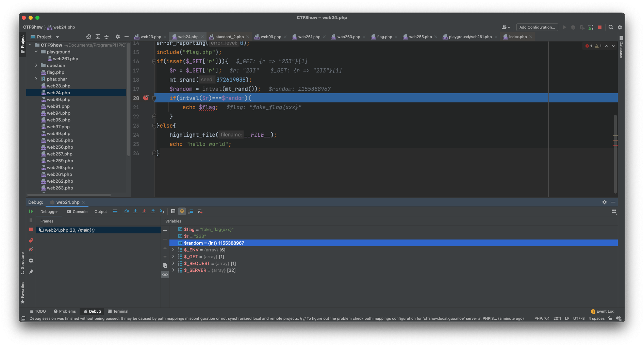Screen dimensions: 644x347
Task: Open the web263.php editor tab
Action: [348, 37]
